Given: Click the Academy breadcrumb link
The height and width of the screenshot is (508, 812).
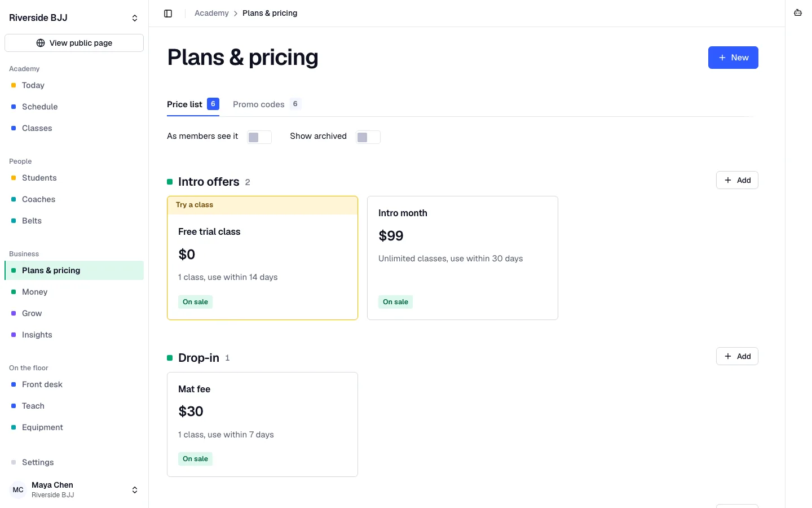Looking at the screenshot, I should point(211,13).
